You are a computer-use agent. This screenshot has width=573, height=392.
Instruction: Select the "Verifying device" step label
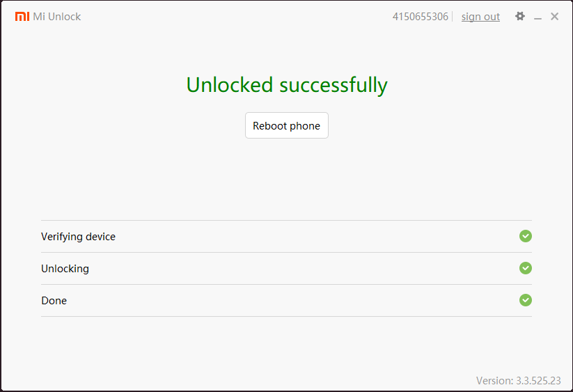[x=78, y=237]
